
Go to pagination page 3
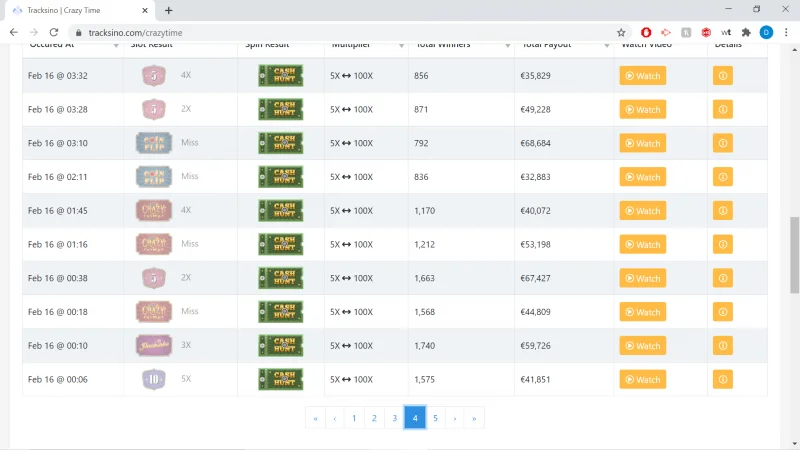tap(394, 418)
